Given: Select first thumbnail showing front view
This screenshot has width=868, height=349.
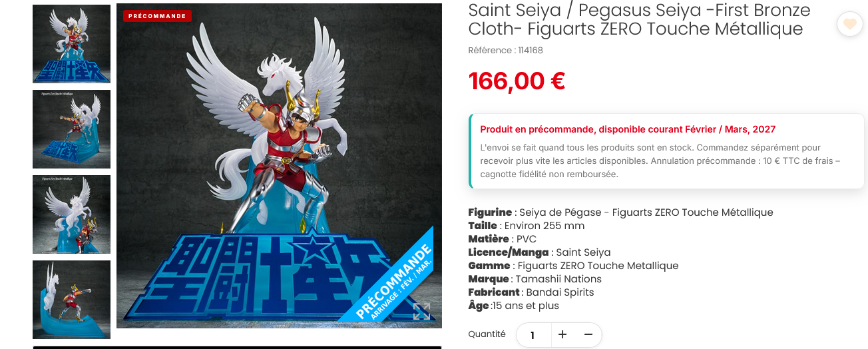Looking at the screenshot, I should tap(71, 44).
